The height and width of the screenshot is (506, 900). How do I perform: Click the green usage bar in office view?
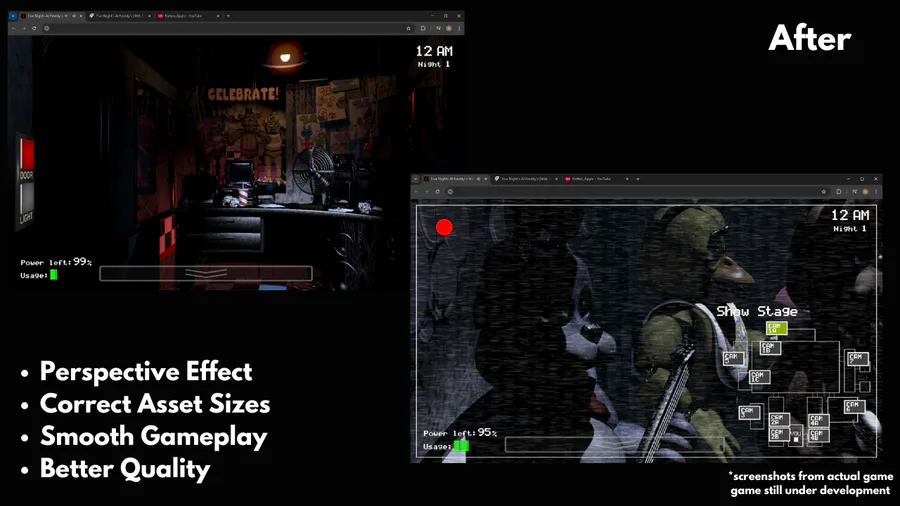53,275
